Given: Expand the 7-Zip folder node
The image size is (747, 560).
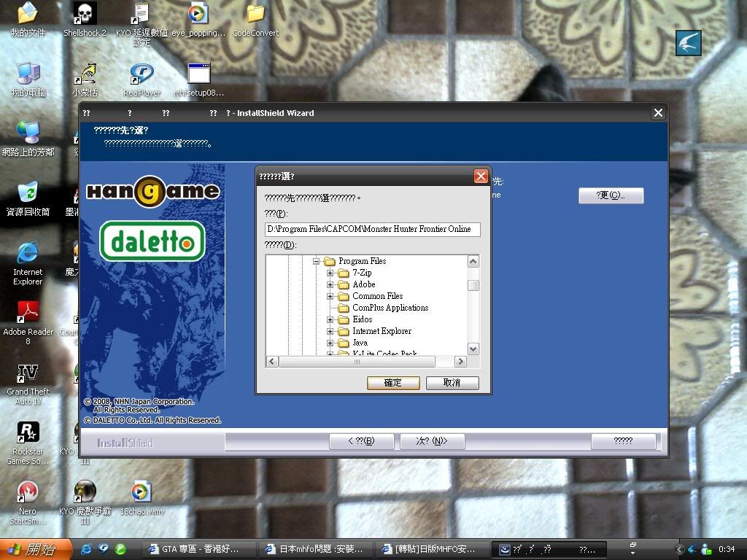Looking at the screenshot, I should coord(330,273).
